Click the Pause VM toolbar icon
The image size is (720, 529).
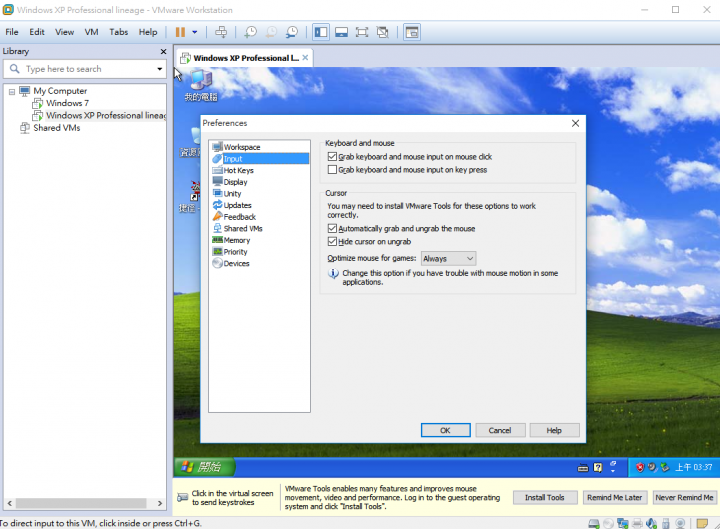[x=180, y=32]
